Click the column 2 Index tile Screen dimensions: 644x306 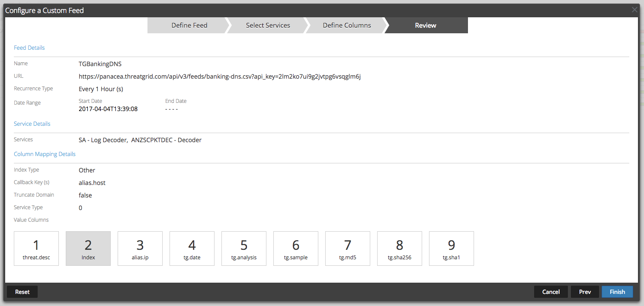click(x=88, y=249)
